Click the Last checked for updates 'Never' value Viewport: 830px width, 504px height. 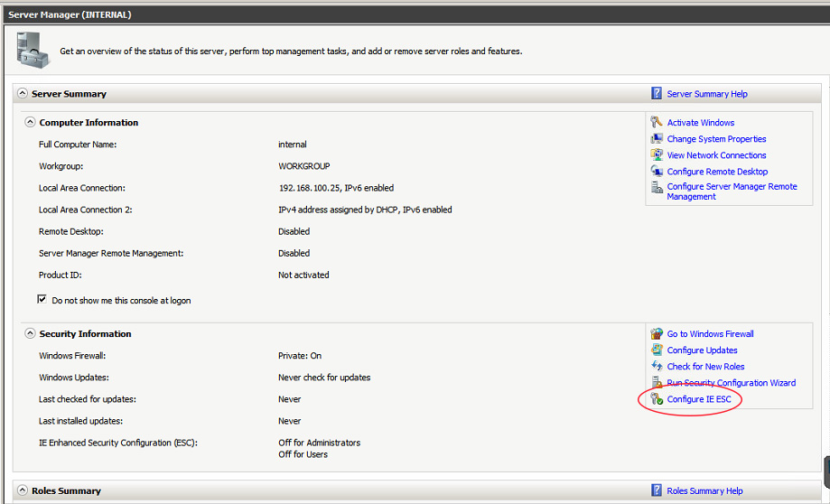(290, 399)
